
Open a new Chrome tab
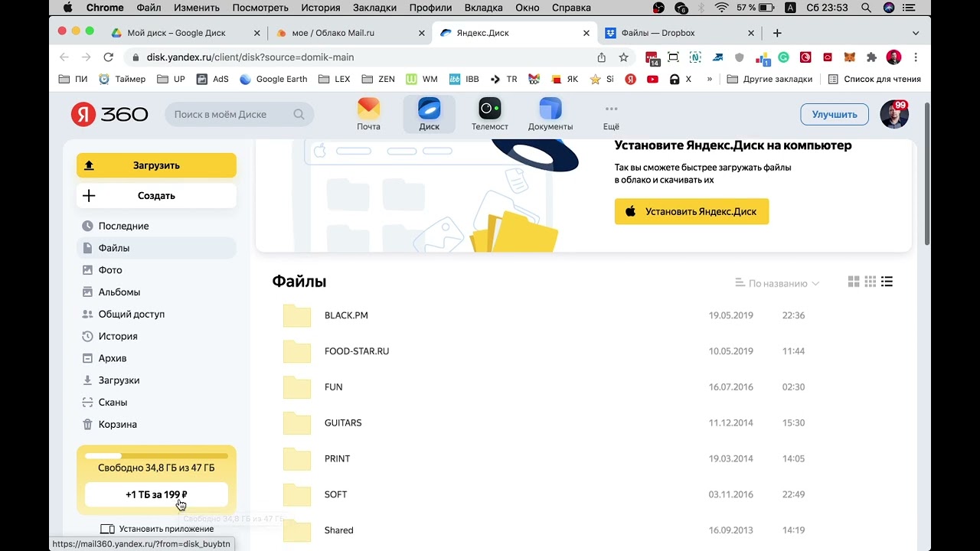tap(777, 33)
